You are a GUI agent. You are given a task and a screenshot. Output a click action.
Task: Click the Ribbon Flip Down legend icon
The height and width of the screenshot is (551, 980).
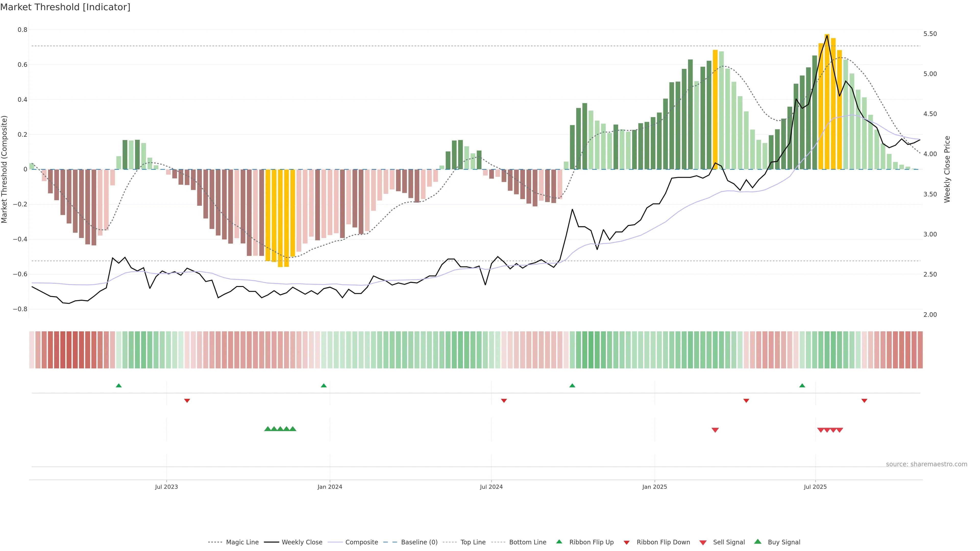627,542
